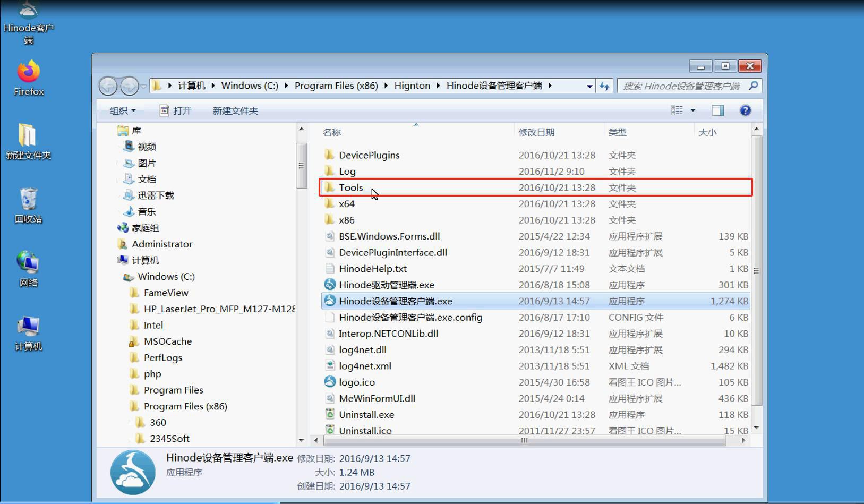This screenshot has width=864, height=504.
Task: Click the Recycle Bin (回收站) desktop icon
Action: 28,205
